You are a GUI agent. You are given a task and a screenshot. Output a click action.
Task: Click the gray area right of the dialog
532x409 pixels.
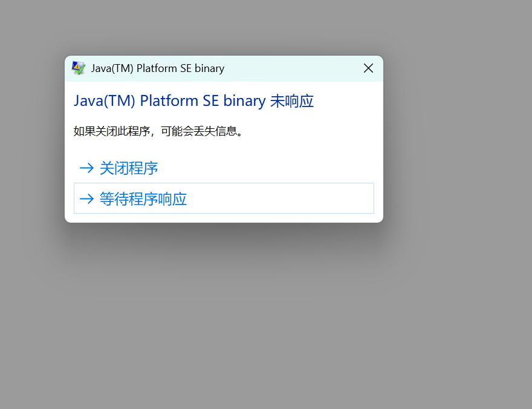pos(459,139)
